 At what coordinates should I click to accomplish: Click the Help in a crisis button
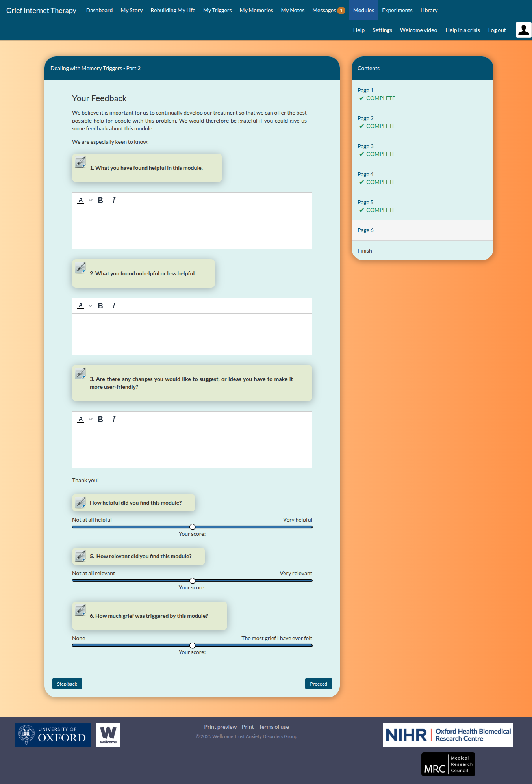(x=463, y=30)
